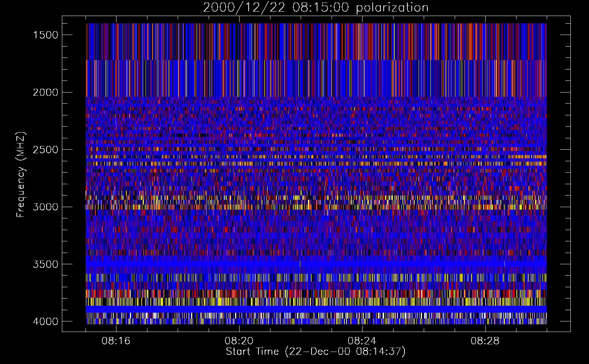This screenshot has width=589, height=364.
Task: Select the 1500 frequency axis label
Action: click(46, 35)
